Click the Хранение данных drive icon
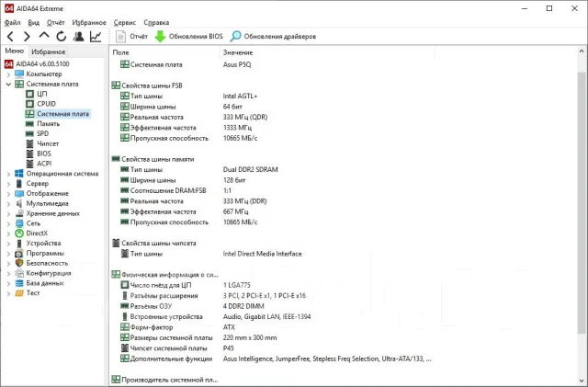The height and width of the screenshot is (387, 588). 19,213
